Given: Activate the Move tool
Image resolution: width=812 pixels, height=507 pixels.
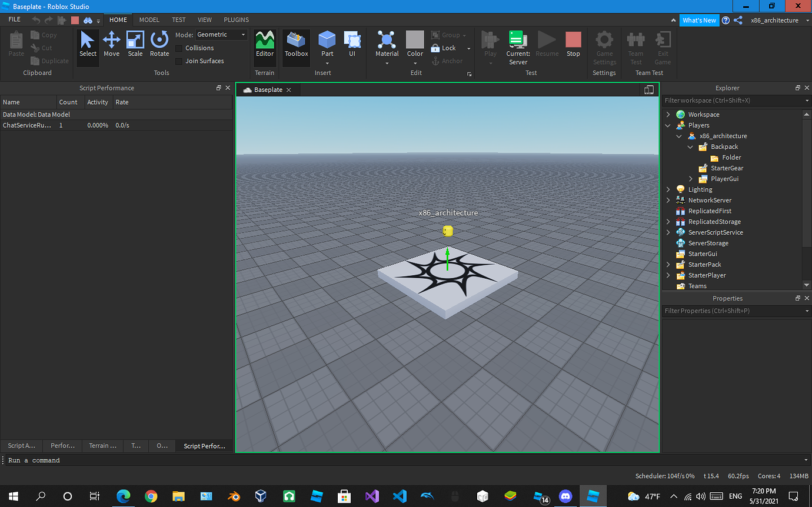Looking at the screenshot, I should [111, 44].
